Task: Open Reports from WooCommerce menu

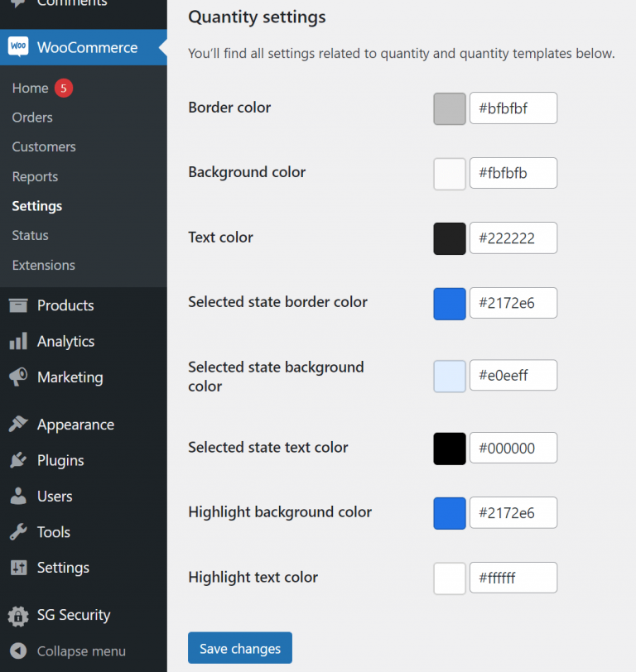Action: coord(35,176)
